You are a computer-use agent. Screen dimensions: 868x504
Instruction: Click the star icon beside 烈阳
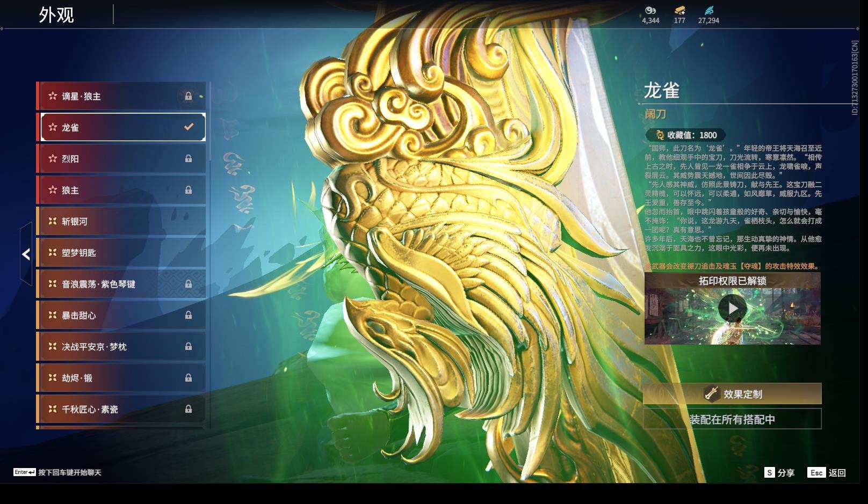53,158
